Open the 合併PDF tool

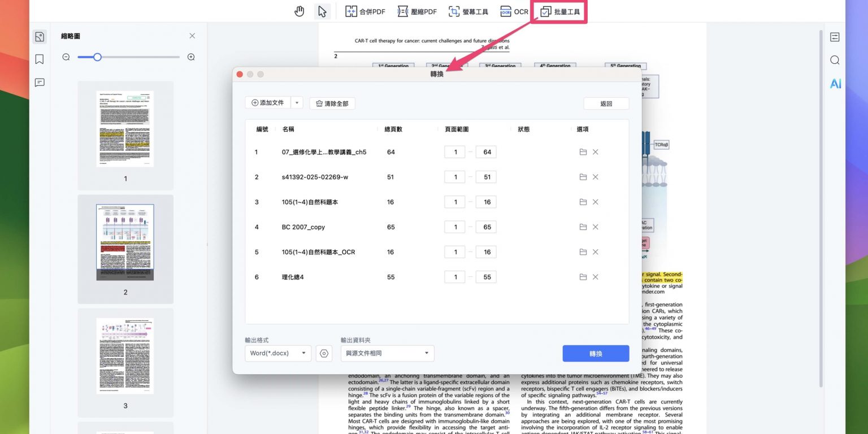coord(365,11)
